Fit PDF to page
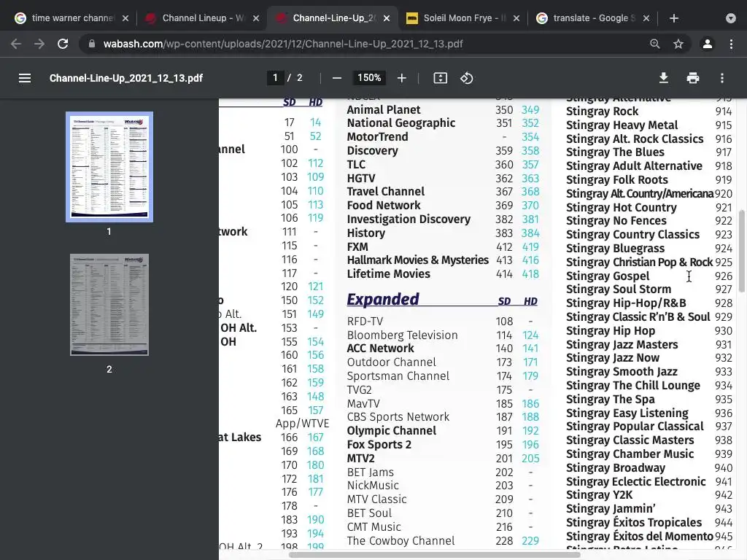 (440, 78)
